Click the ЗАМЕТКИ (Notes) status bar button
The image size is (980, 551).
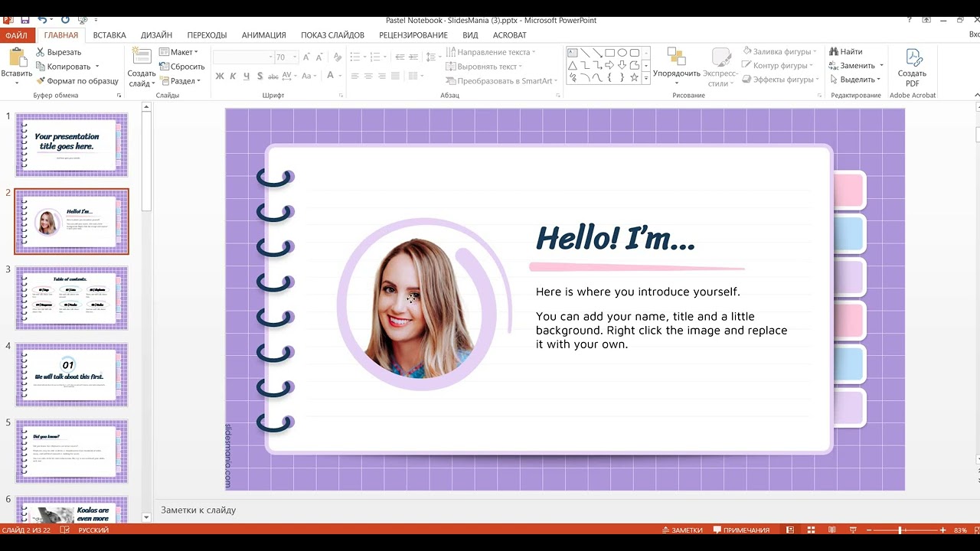[681, 530]
